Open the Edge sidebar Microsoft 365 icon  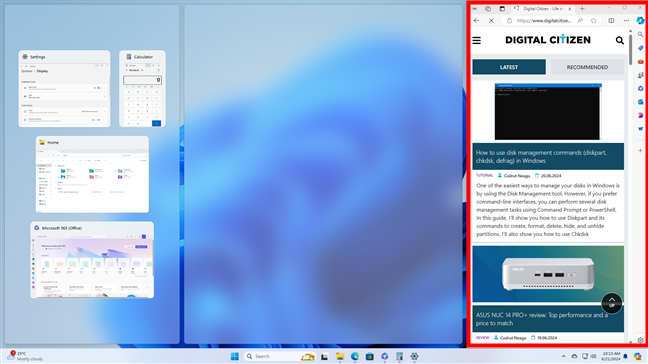point(640,88)
